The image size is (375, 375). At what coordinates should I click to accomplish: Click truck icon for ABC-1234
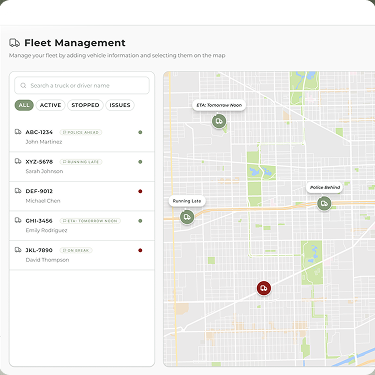tap(18, 132)
